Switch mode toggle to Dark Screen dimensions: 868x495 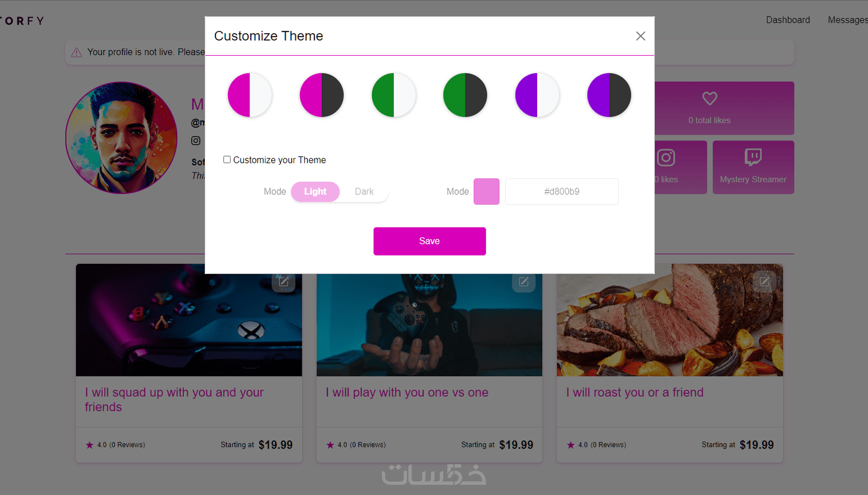pos(364,191)
